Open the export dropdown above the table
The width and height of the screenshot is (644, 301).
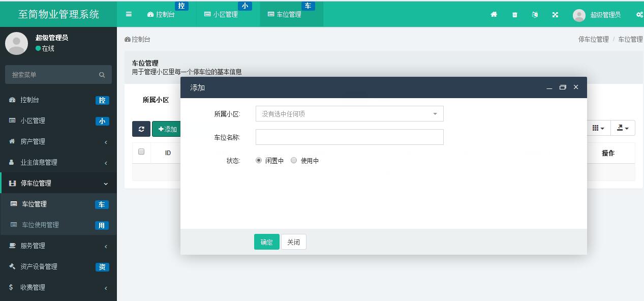[x=623, y=128]
